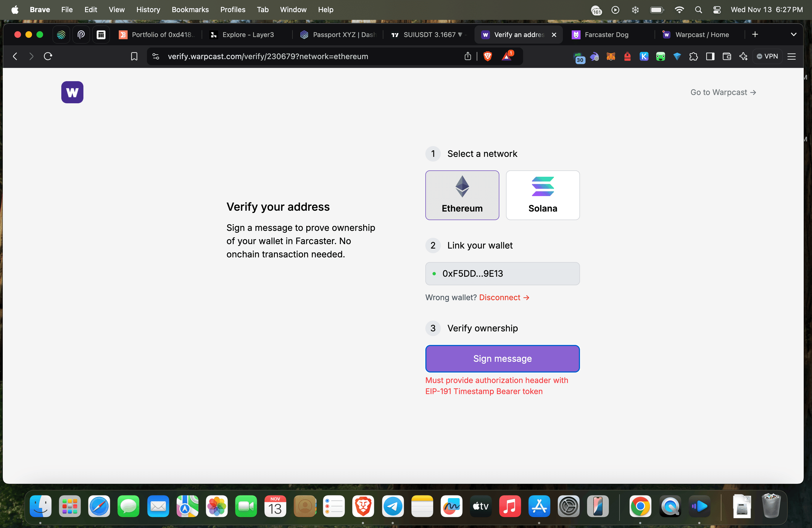Open MetaMask fox extension
Viewport: 812px width, 528px height.
tap(610, 56)
